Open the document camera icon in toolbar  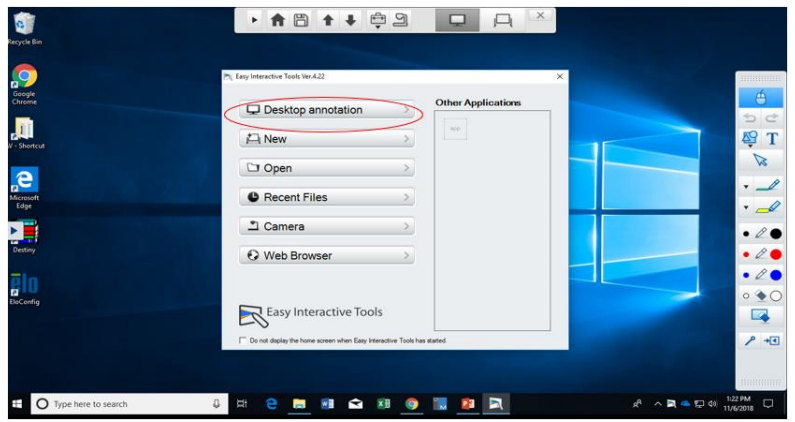tap(400, 20)
